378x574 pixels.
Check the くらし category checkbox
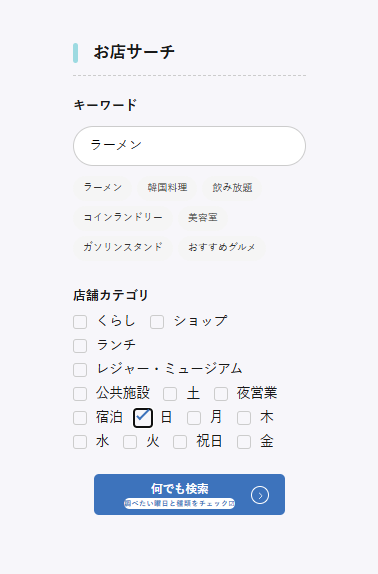(80, 322)
